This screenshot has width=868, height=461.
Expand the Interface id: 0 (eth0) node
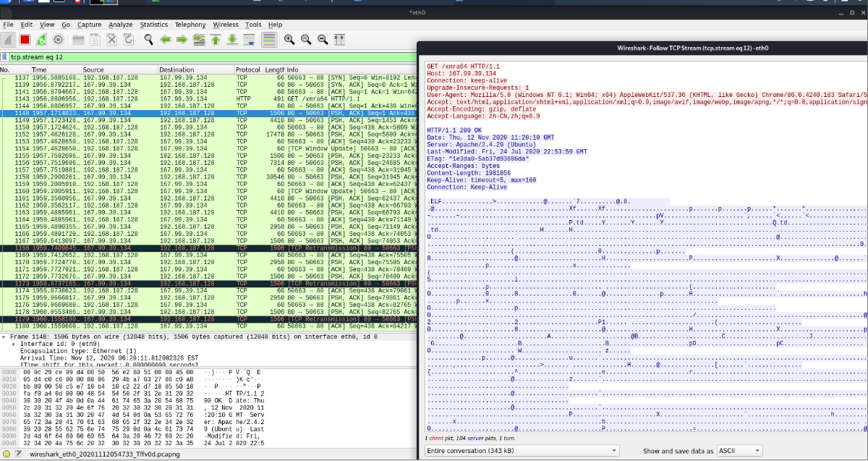(x=14, y=344)
